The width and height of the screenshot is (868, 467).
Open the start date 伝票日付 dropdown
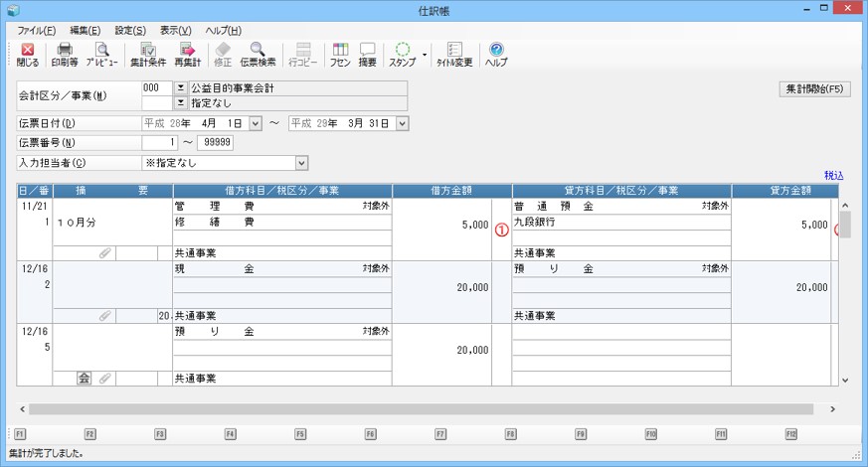(256, 123)
